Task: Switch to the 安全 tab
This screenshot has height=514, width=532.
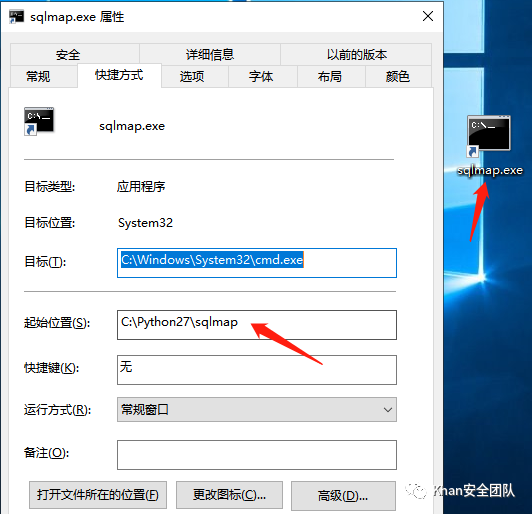Action: pos(68,54)
